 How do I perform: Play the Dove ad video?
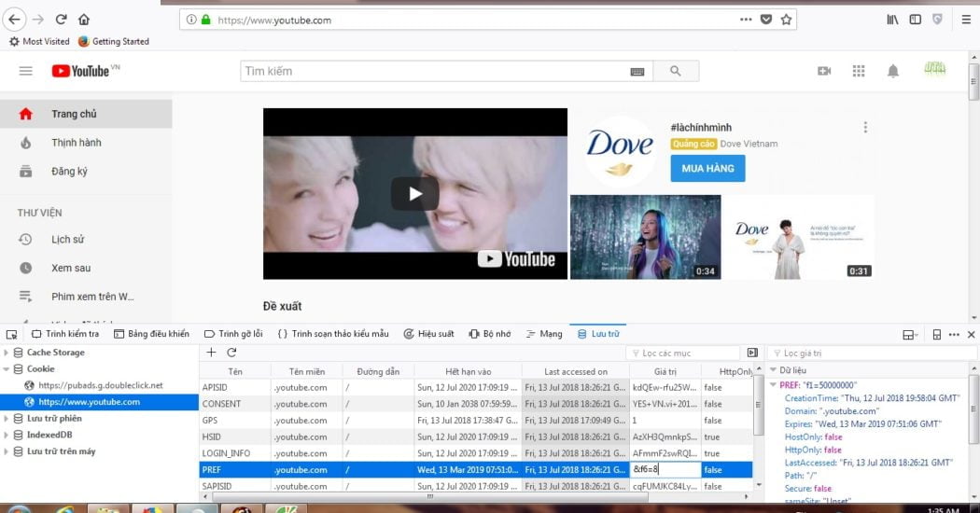pyautogui.click(x=415, y=194)
